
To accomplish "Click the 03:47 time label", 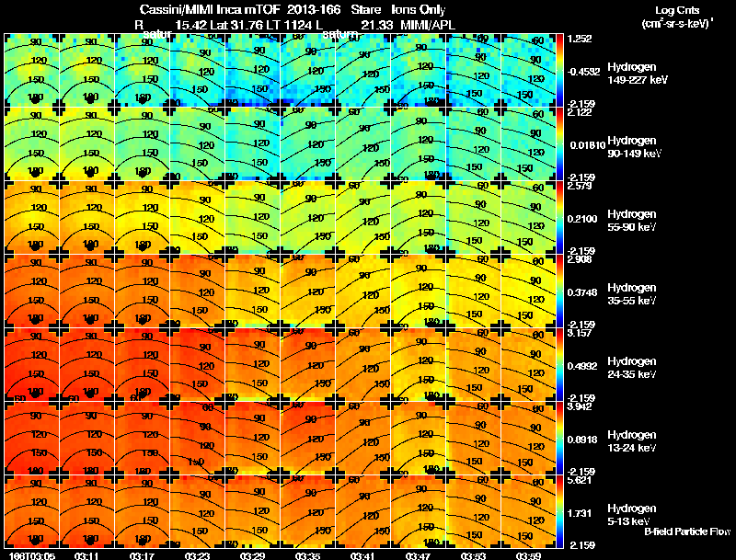I will coord(418,555).
